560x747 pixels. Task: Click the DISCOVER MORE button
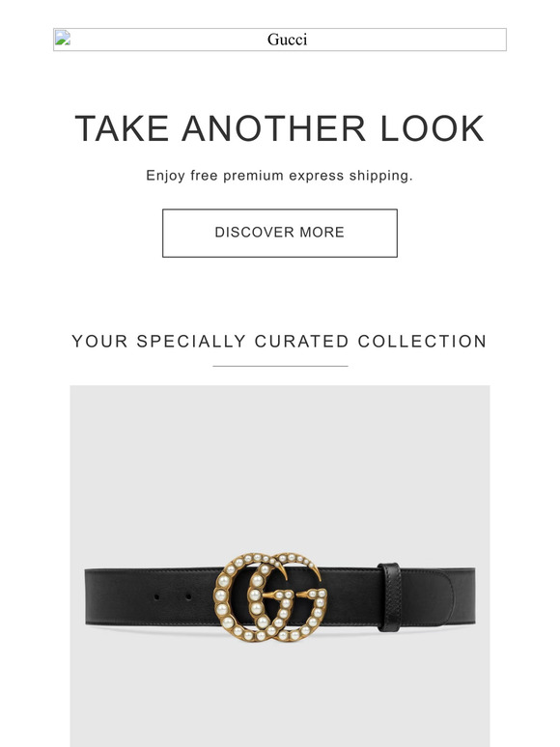(x=280, y=233)
